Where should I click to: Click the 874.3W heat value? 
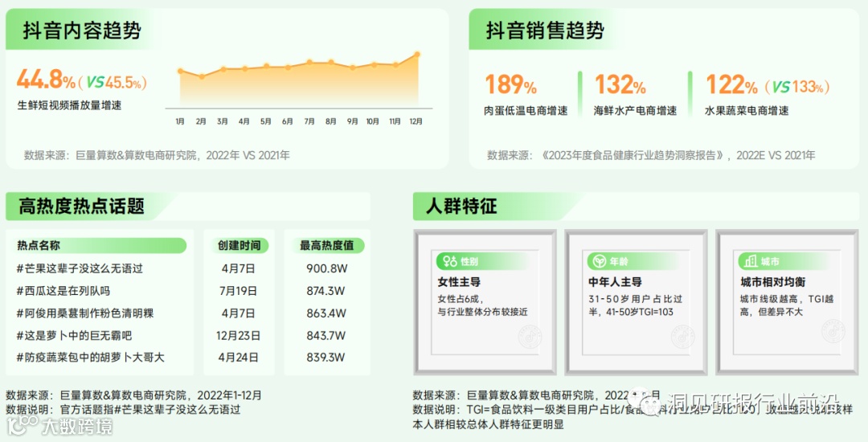coord(326,291)
